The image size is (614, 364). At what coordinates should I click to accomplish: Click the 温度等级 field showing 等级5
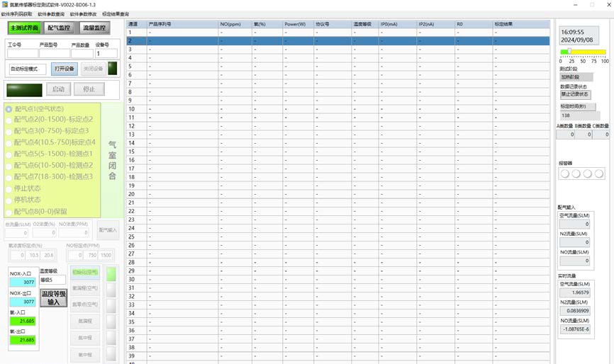pyautogui.click(x=53, y=280)
